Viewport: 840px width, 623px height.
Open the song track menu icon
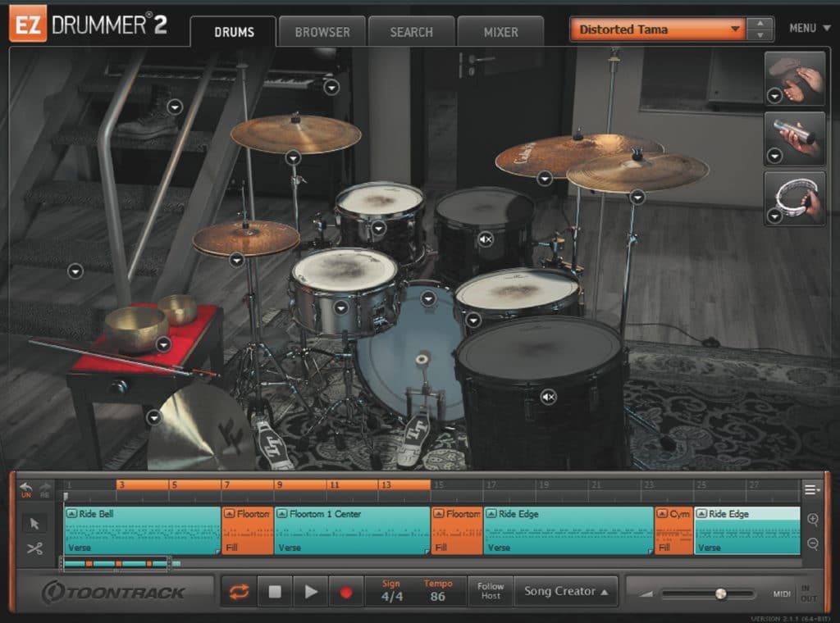(x=811, y=489)
